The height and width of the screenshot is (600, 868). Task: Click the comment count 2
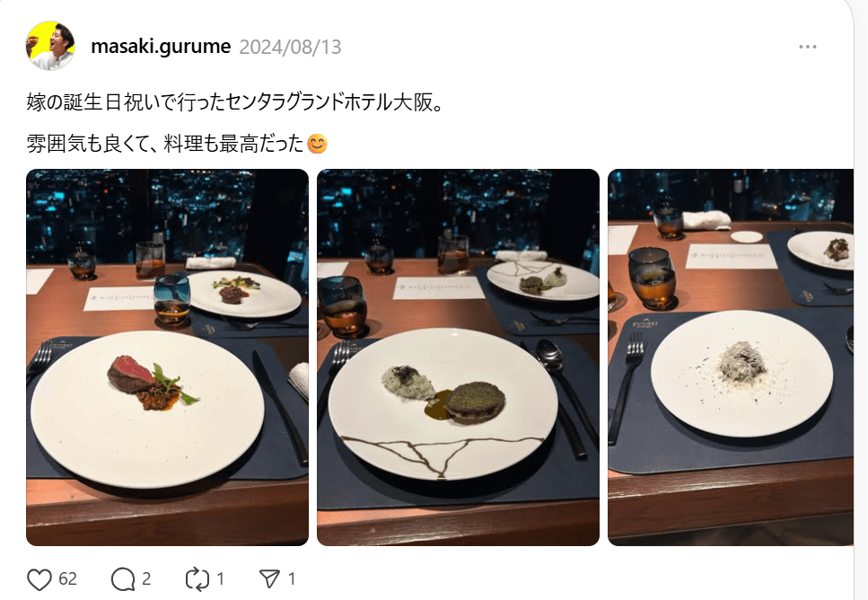146,579
